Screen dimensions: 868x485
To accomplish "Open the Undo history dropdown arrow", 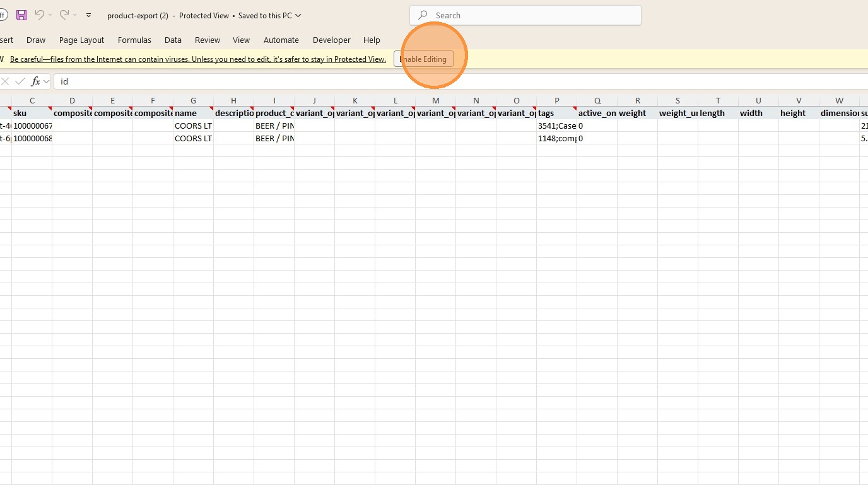I will click(x=50, y=15).
